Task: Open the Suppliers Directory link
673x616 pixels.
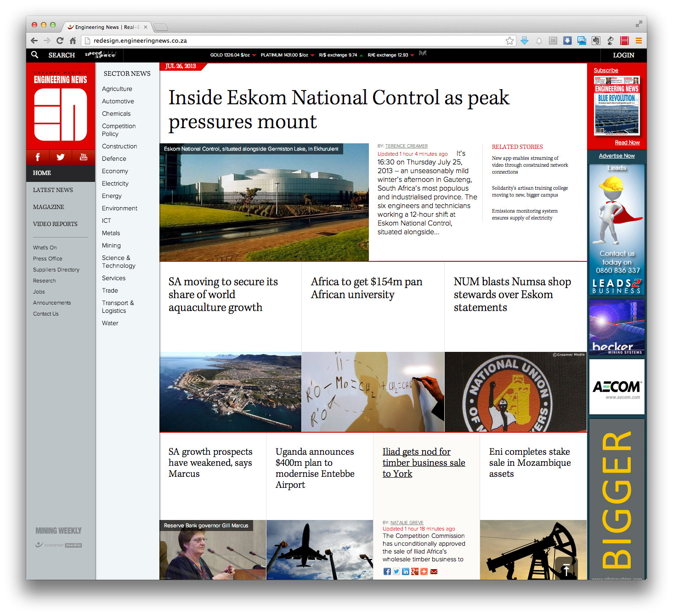Action: [56, 270]
